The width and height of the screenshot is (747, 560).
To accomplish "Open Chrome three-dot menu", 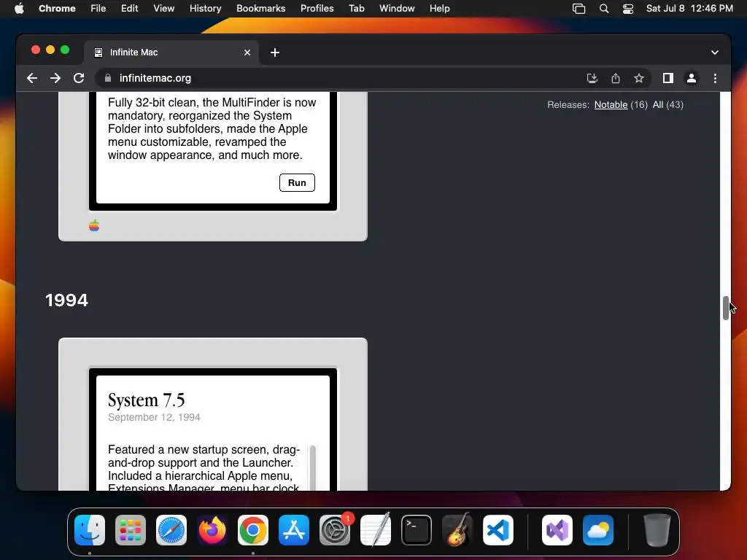I will point(715,78).
